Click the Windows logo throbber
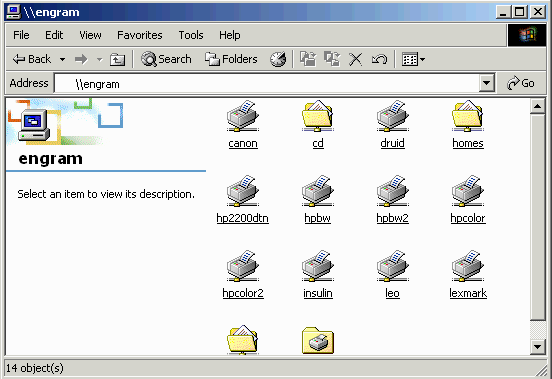 point(527,35)
